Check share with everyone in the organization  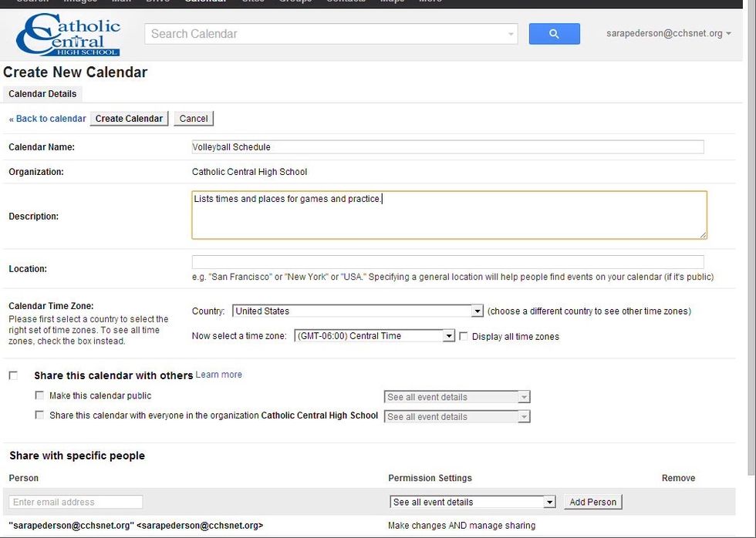pyautogui.click(x=40, y=415)
